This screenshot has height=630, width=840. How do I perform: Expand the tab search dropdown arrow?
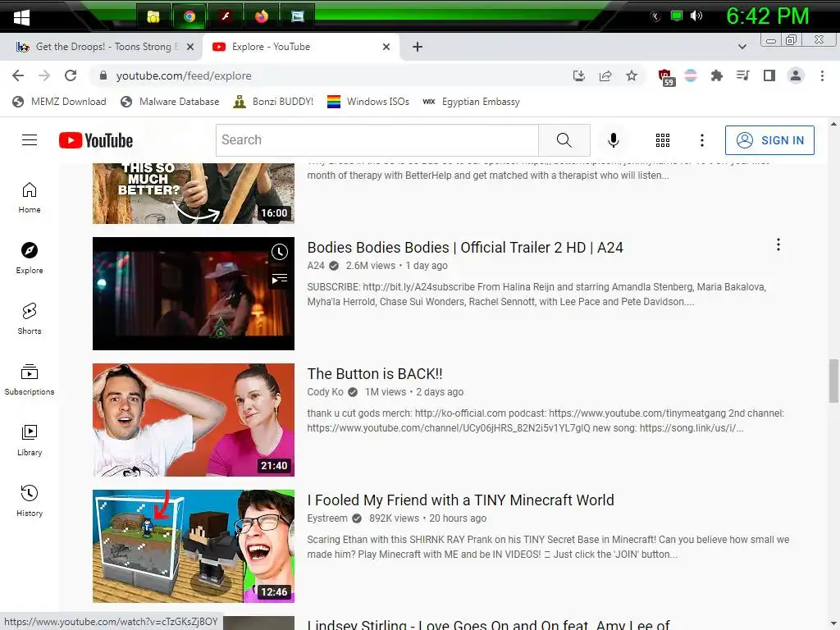[x=742, y=47]
